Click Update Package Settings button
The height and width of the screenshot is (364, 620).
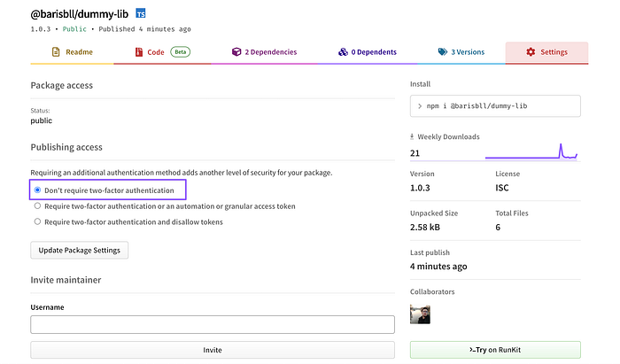pos(80,250)
